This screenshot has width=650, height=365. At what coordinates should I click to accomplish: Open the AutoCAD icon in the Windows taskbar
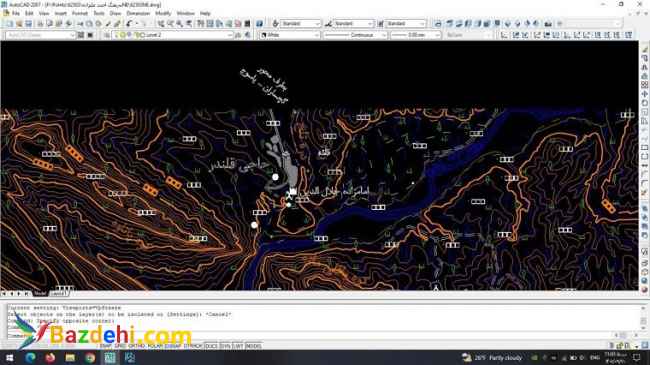click(x=109, y=358)
